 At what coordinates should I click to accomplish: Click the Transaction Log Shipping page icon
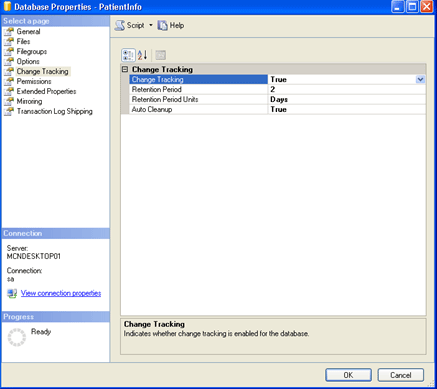(x=9, y=112)
